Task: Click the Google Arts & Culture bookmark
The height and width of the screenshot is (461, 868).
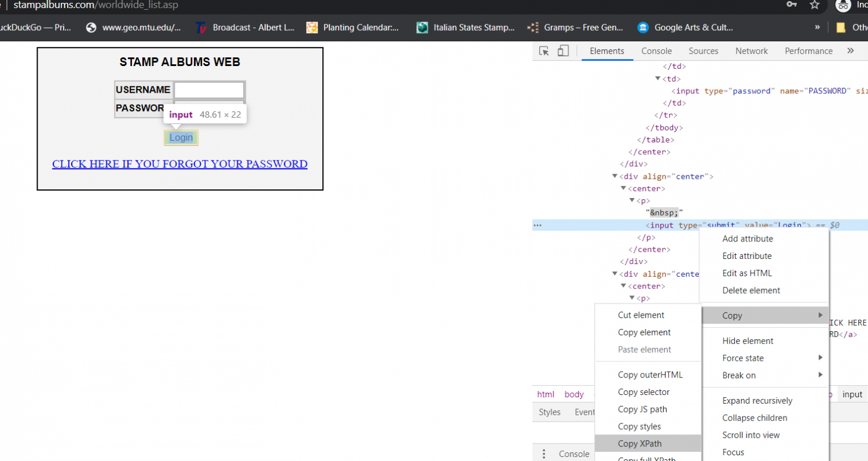Action: [685, 27]
